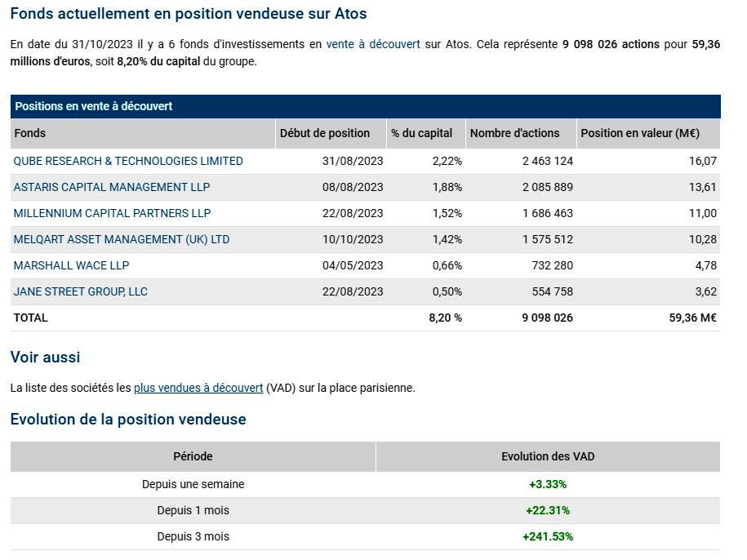The width and height of the screenshot is (747, 560).
Task: Click the 'Position en valeur (M€)' header
Action: tap(648, 133)
